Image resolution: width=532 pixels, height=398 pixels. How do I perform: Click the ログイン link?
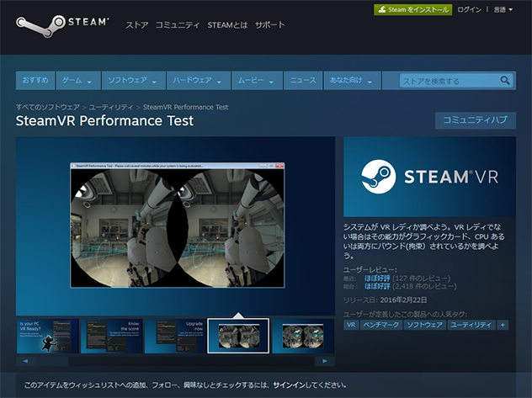[x=469, y=10]
